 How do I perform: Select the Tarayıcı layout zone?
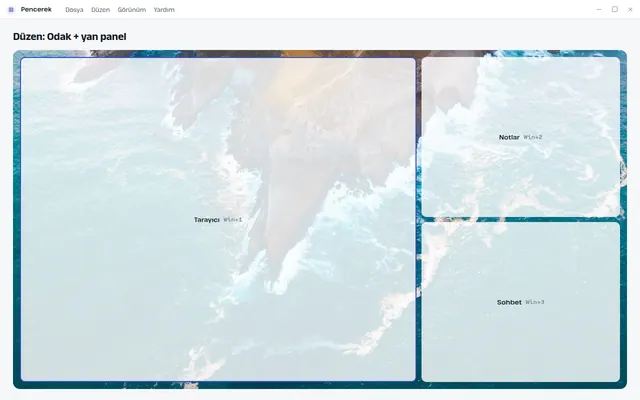tap(218, 220)
